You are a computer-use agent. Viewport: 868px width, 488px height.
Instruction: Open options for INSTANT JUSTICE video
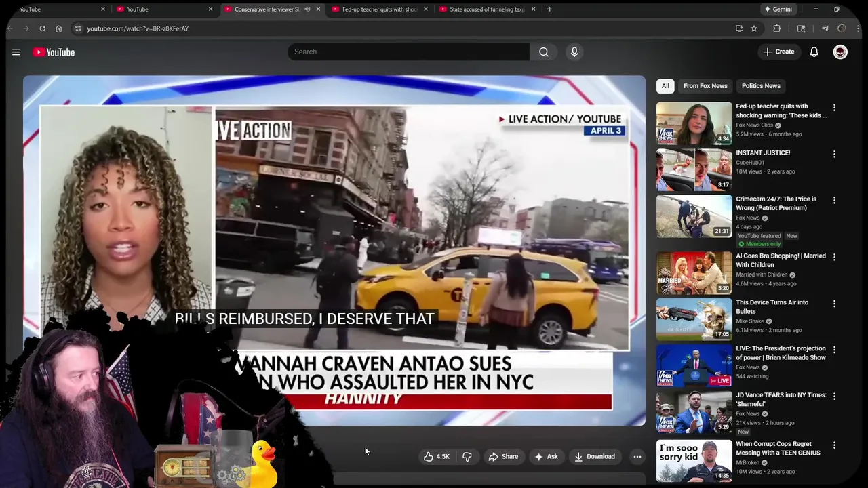point(834,154)
